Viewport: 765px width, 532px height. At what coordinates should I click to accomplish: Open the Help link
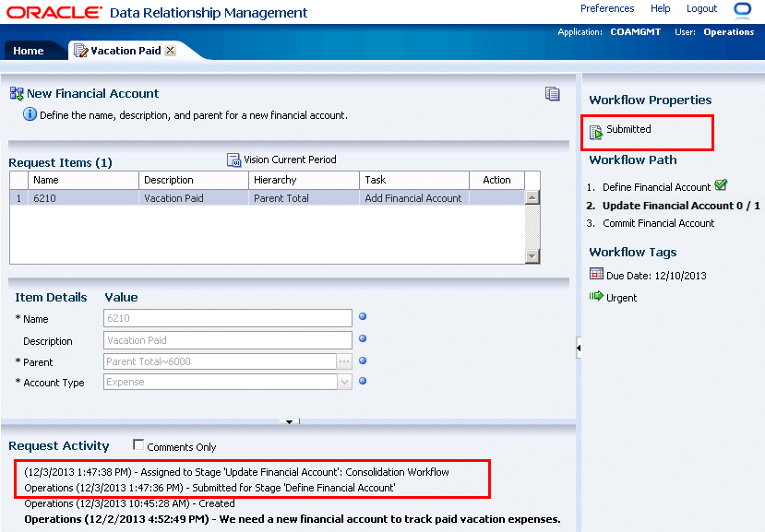(x=660, y=8)
